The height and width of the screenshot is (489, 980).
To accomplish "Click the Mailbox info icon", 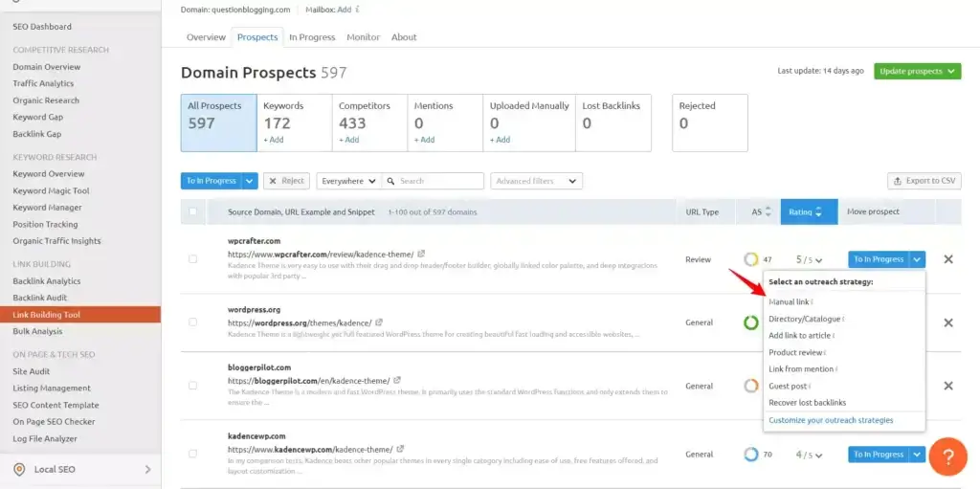I will click(x=357, y=10).
